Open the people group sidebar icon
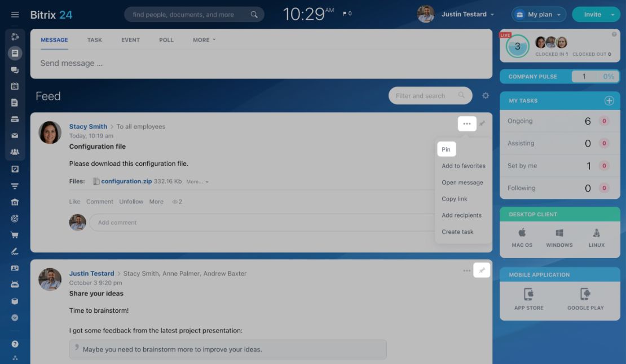626x364 pixels. point(15,152)
